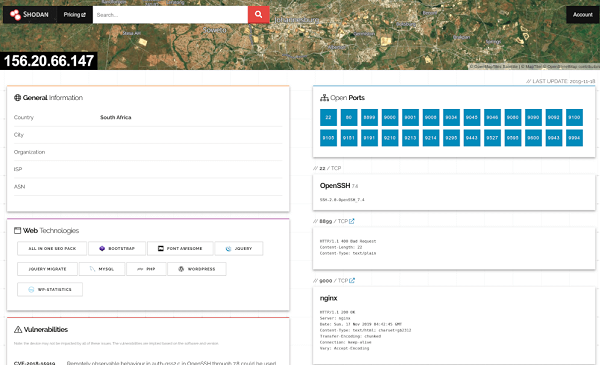
Task: Jump to port 80 tile
Action: pos(349,117)
